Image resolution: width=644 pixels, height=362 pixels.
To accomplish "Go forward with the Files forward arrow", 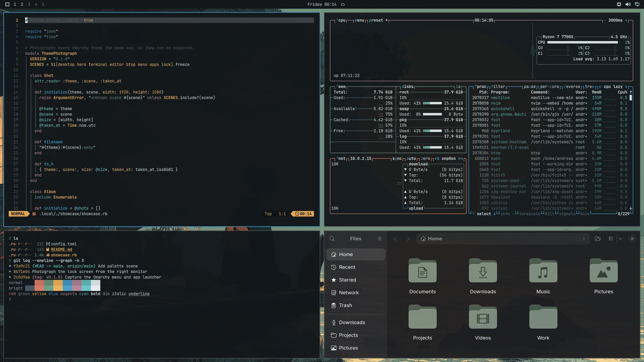I will (x=408, y=239).
